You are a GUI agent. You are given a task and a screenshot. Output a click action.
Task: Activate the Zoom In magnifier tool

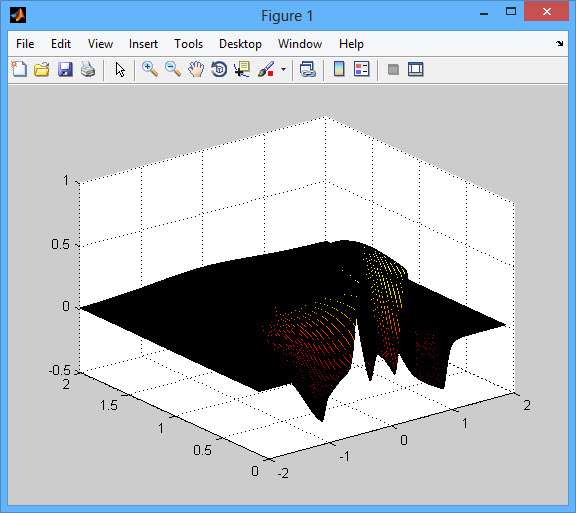(x=150, y=69)
